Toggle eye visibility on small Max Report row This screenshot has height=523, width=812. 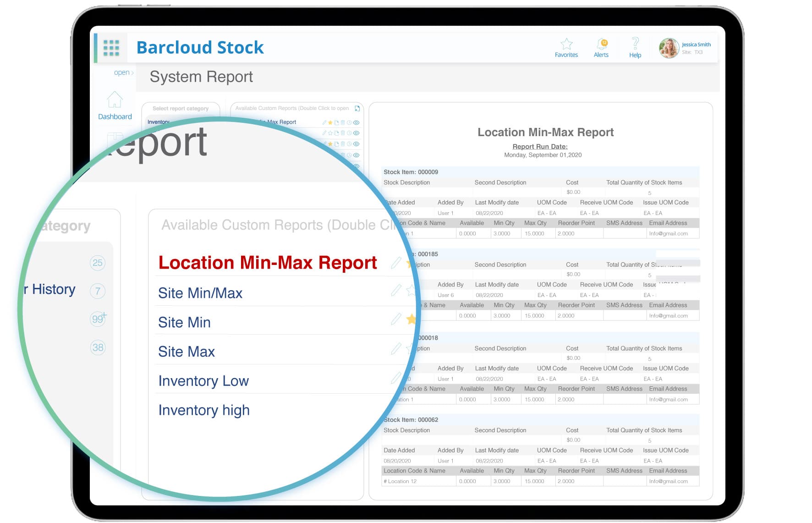(x=356, y=122)
